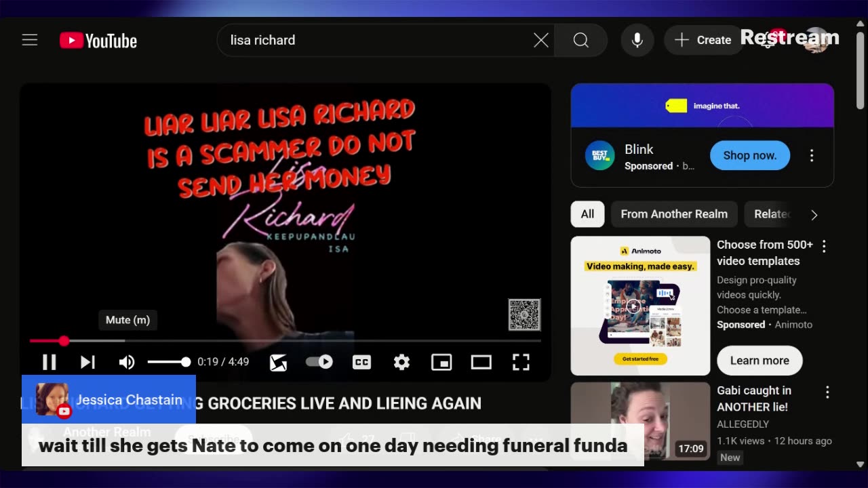
Task: Start voice search with microphone
Action: 637,40
